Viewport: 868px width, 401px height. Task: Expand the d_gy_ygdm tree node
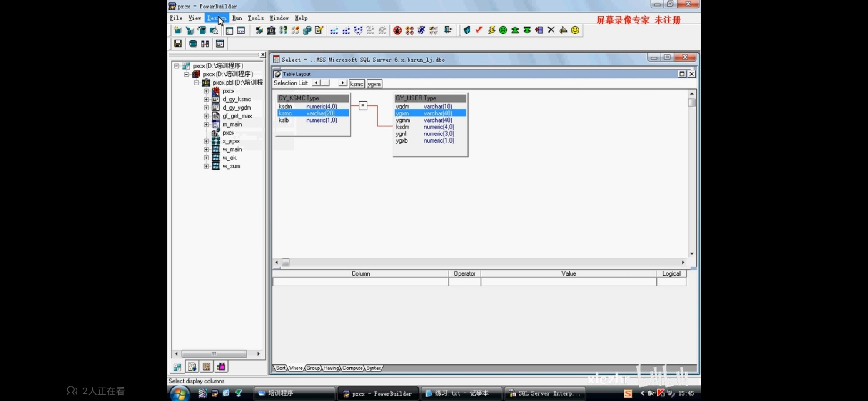pyautogui.click(x=206, y=108)
